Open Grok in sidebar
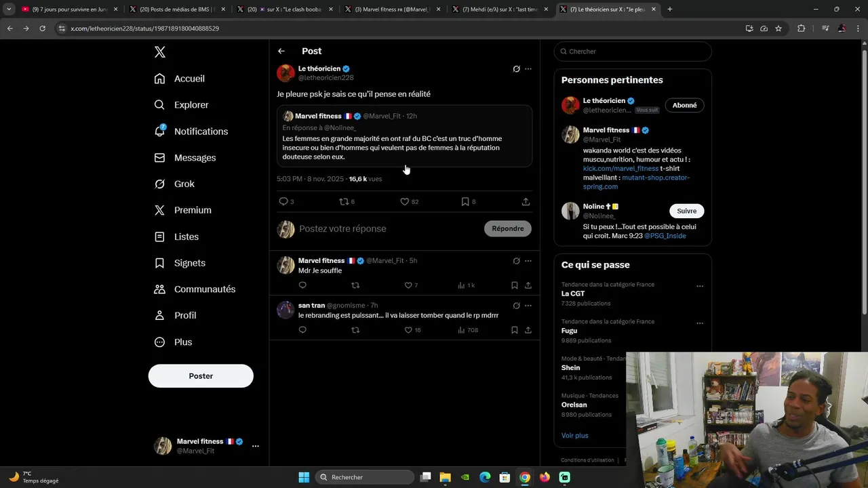This screenshot has width=868, height=488. pos(174,184)
